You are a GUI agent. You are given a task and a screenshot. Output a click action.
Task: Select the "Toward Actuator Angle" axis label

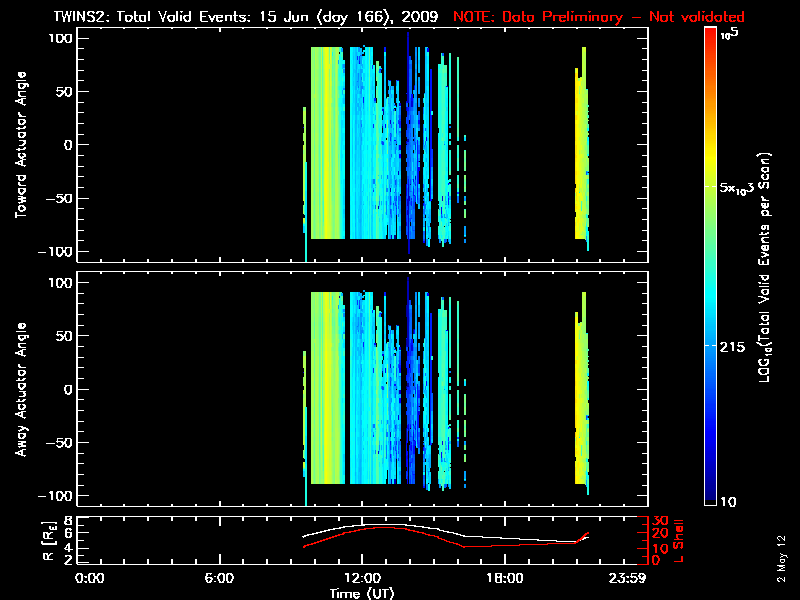[x=19, y=147]
